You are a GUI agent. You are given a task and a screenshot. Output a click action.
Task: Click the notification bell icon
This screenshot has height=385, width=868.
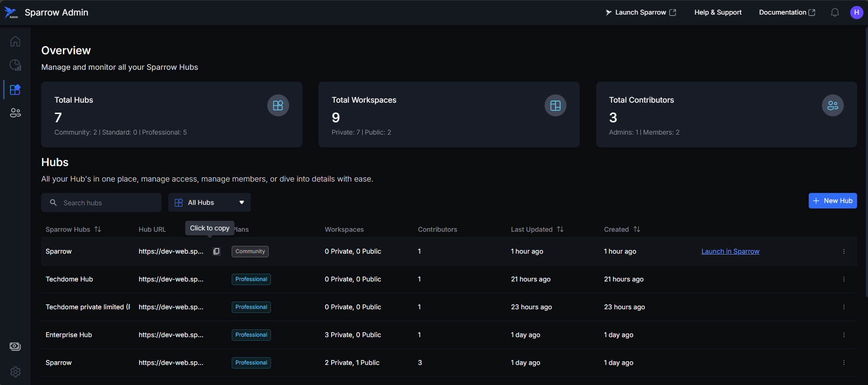[x=835, y=13]
